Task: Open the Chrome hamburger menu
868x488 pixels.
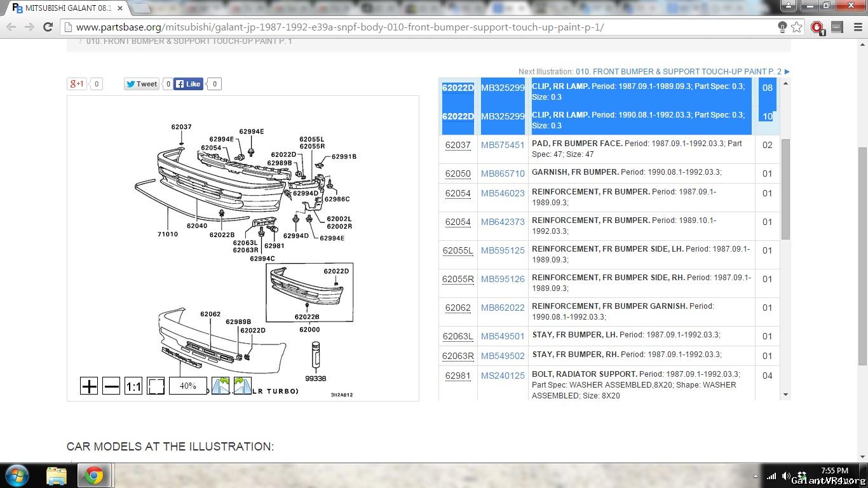Action: point(857,27)
